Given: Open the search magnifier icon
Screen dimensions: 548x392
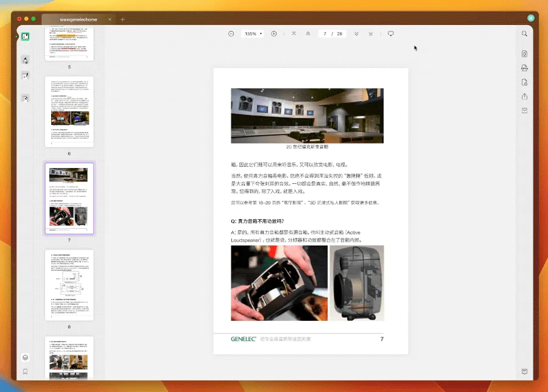Looking at the screenshot, I should (x=524, y=34).
